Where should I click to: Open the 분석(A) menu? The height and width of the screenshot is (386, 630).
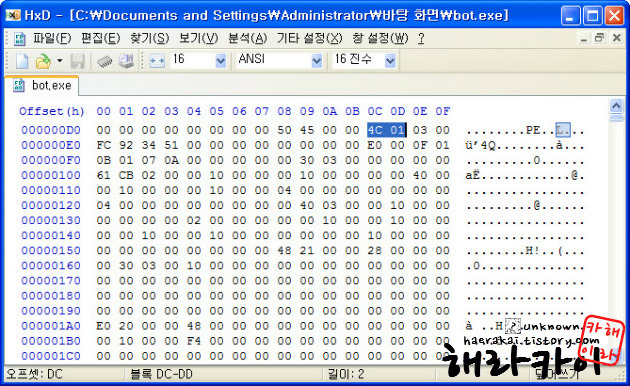pos(248,39)
